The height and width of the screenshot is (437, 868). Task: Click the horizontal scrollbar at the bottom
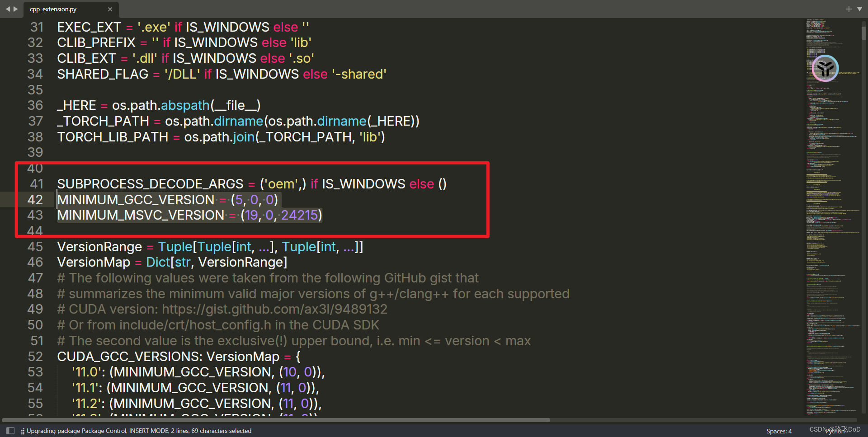[x=271, y=420]
